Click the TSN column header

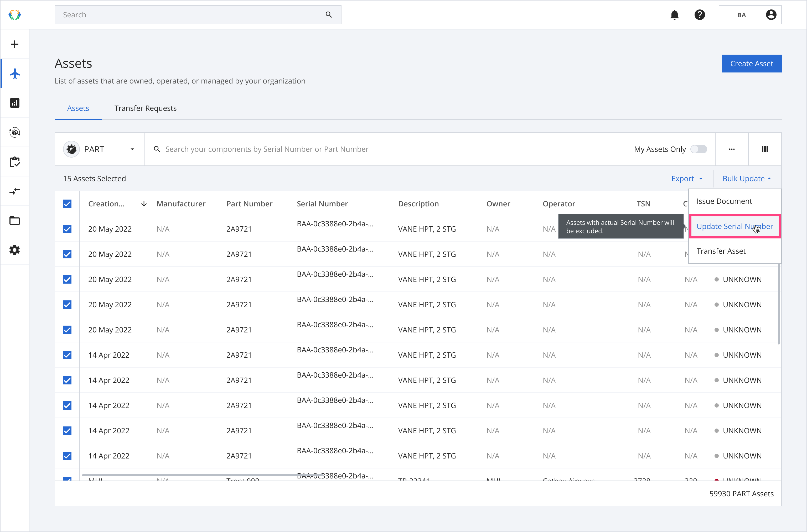click(x=643, y=204)
